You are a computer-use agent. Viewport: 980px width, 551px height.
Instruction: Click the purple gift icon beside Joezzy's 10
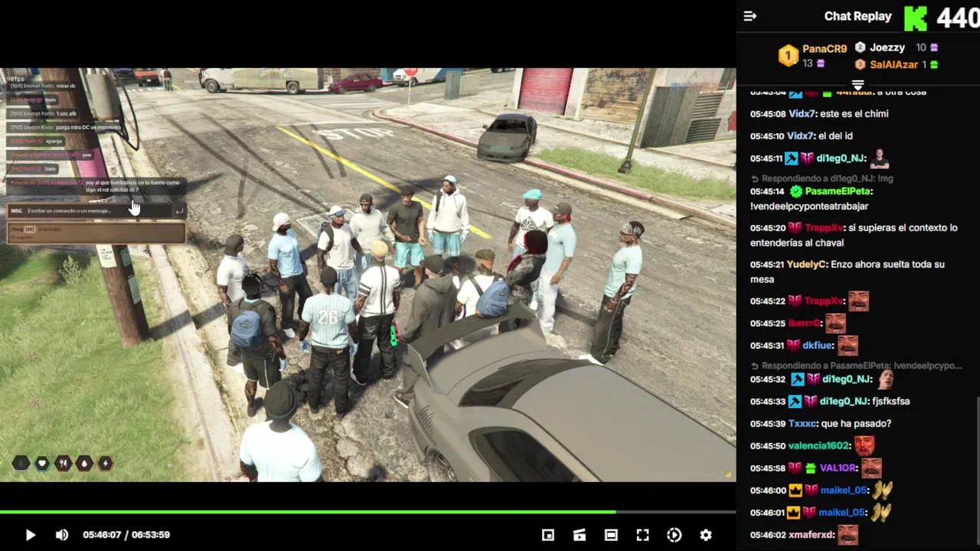(x=933, y=47)
